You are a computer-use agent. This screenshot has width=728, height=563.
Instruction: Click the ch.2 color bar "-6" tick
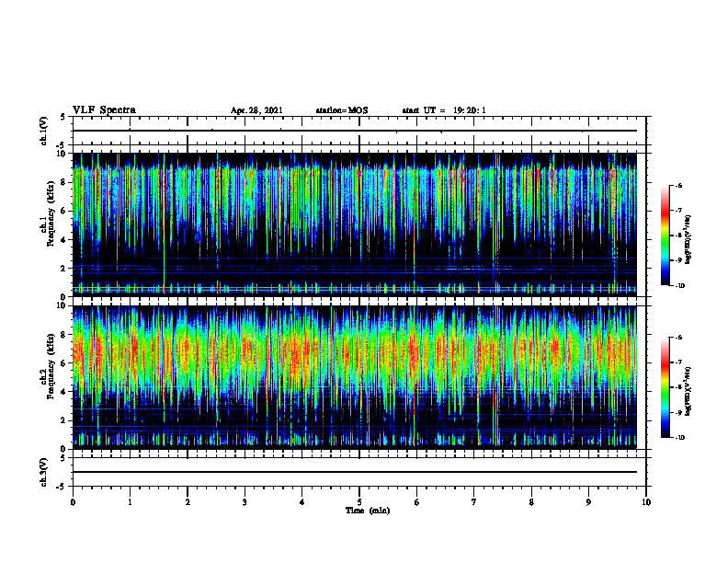click(678, 338)
